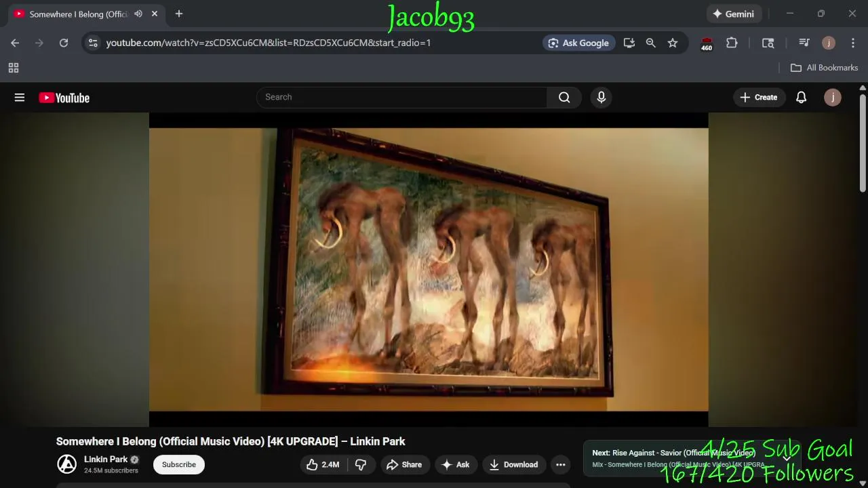Expand the Next up playlist panel

click(787, 458)
